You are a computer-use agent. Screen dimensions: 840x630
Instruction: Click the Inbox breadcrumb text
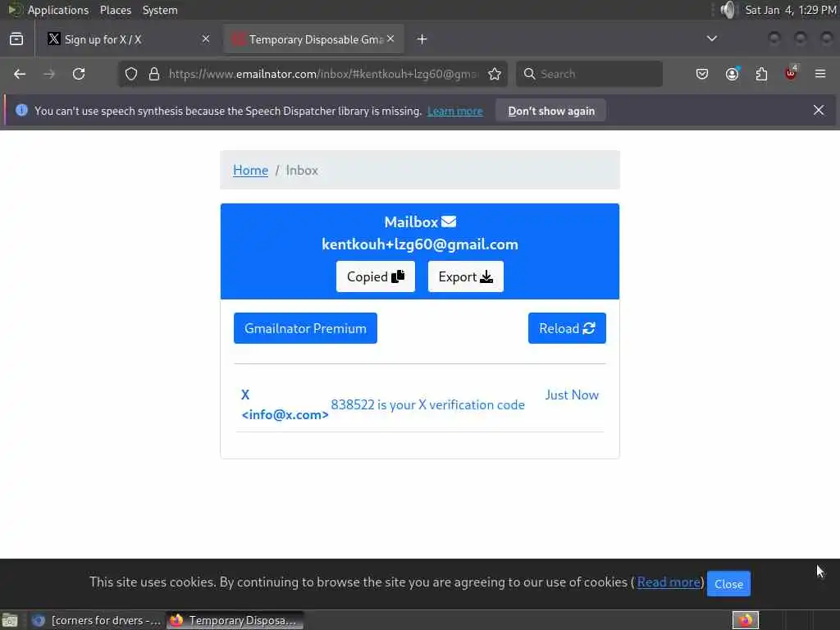pyautogui.click(x=302, y=171)
